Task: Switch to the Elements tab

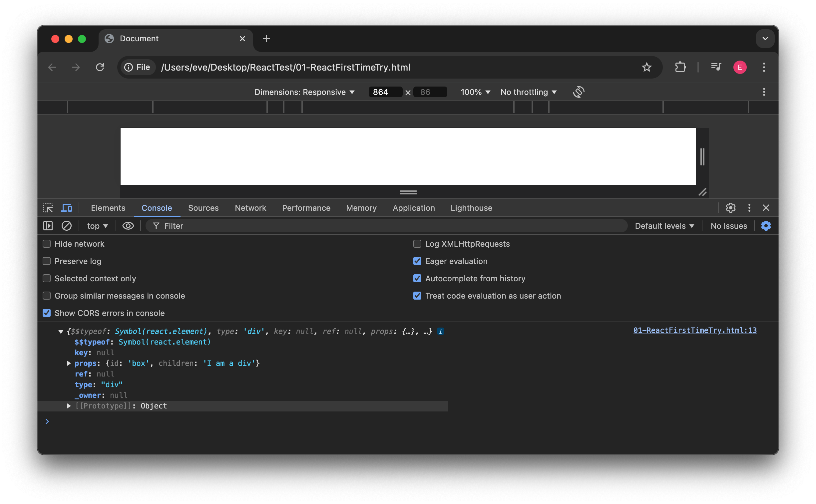Action: click(108, 208)
